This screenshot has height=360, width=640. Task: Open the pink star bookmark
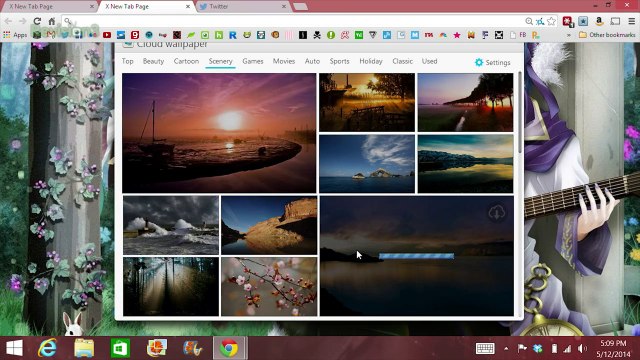pos(457,35)
